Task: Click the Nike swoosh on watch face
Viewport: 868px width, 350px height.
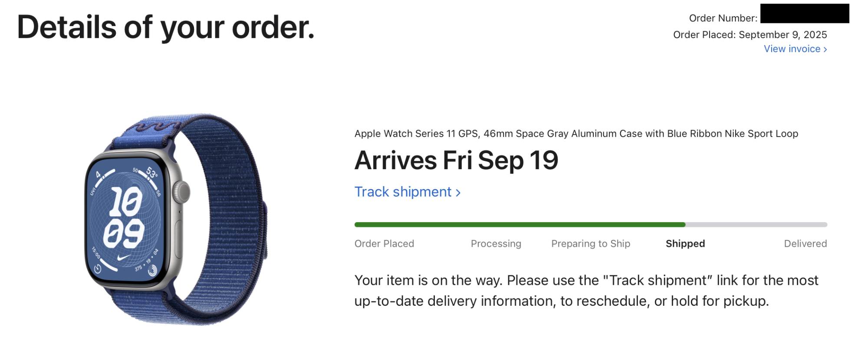Action: coord(124,257)
